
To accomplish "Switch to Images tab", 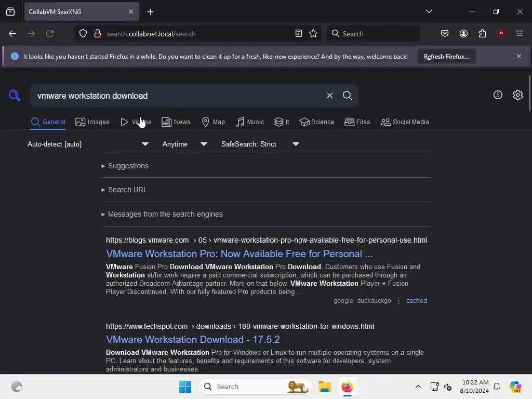I will click(x=92, y=122).
